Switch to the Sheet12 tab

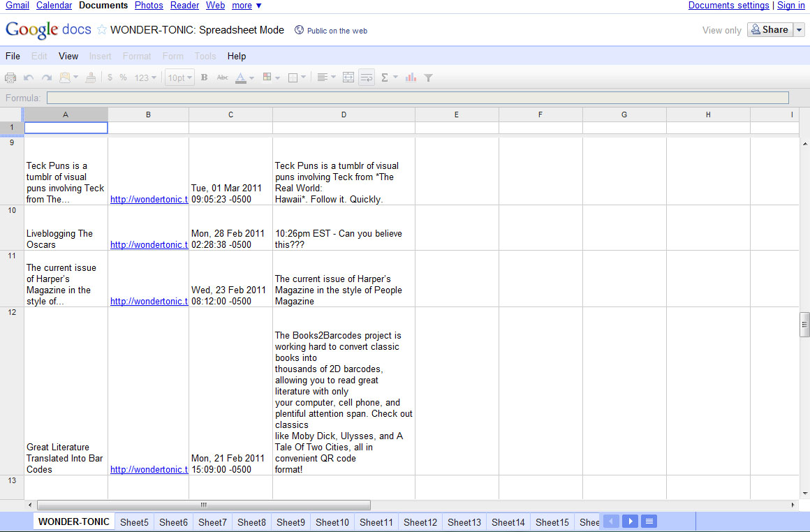pyautogui.click(x=420, y=522)
